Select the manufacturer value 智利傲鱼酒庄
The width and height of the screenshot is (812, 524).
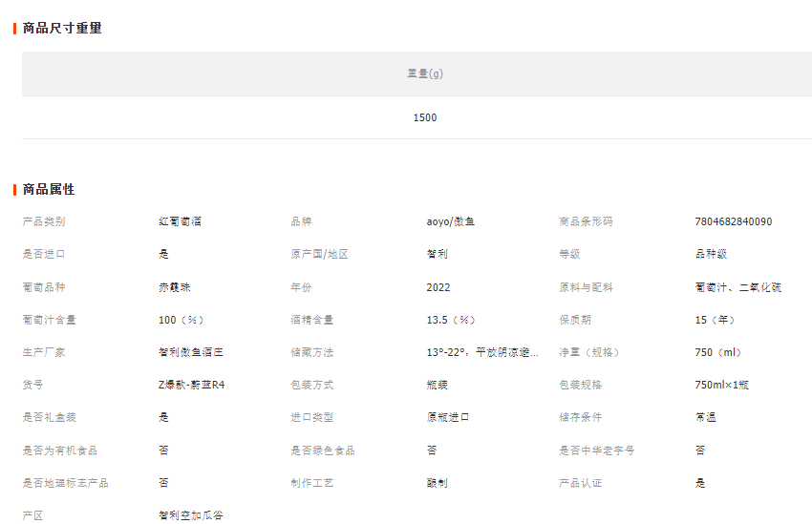191,352
